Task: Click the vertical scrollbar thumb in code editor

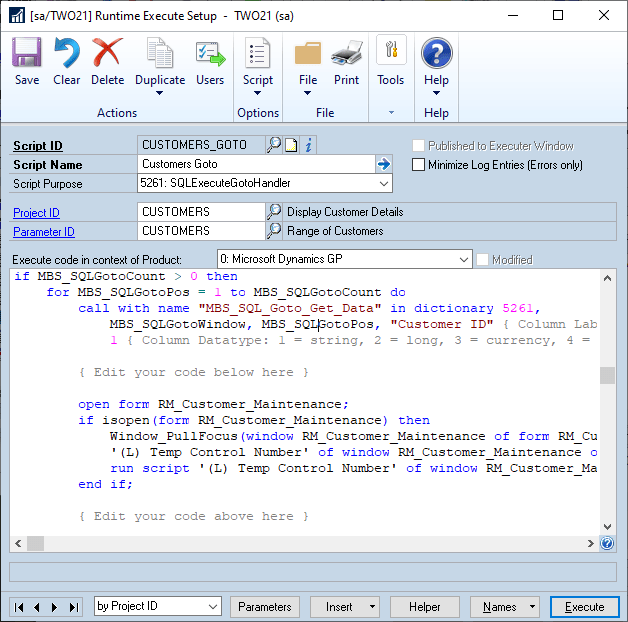Action: pos(607,375)
